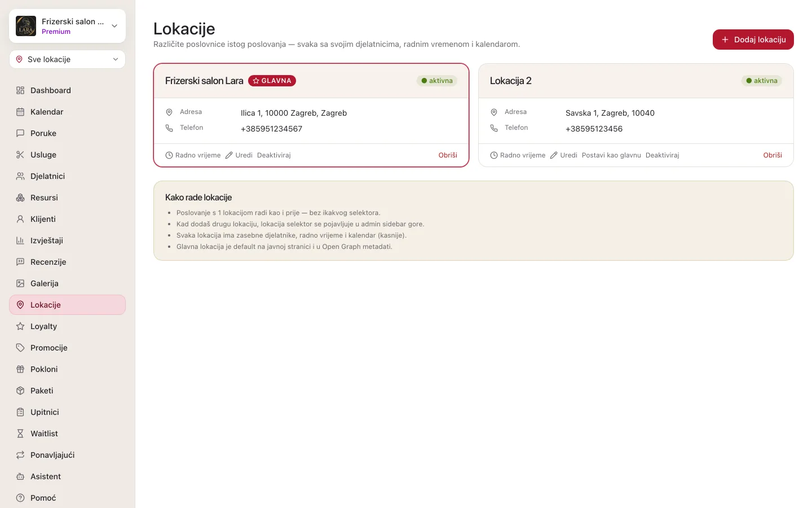
Task: Click the Galerija image icon
Action: pyautogui.click(x=20, y=283)
